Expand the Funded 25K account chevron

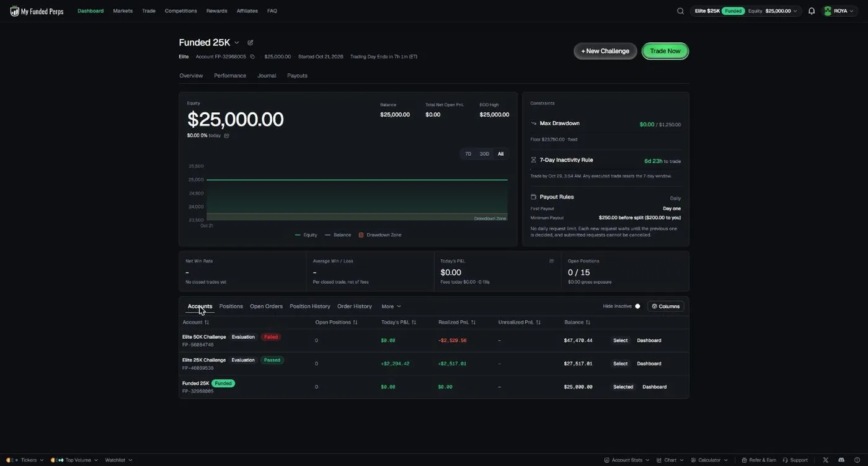237,43
